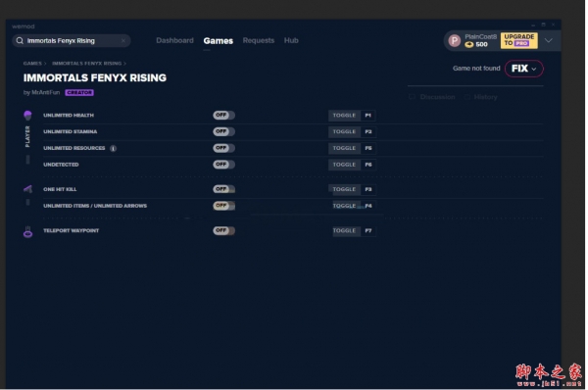Image resolution: width=588 pixels, height=390 pixels.
Task: Turn on Teleport Waypoint switch
Action: tap(223, 230)
